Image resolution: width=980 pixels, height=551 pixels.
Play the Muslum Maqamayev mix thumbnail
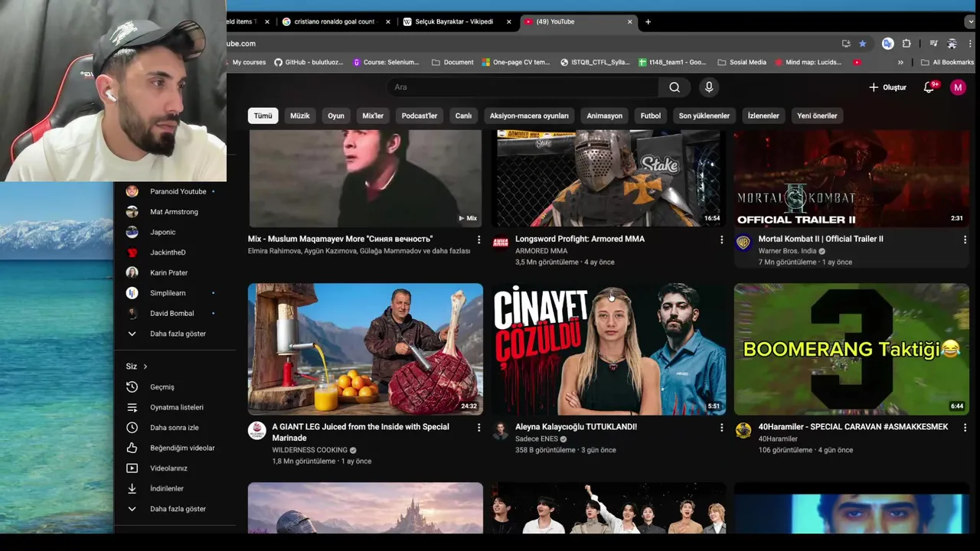(365, 178)
